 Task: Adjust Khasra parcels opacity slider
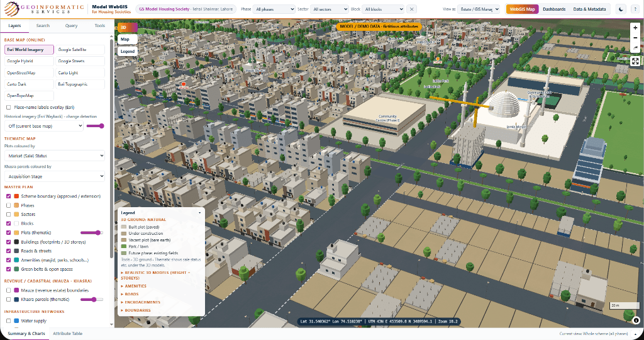92,299
